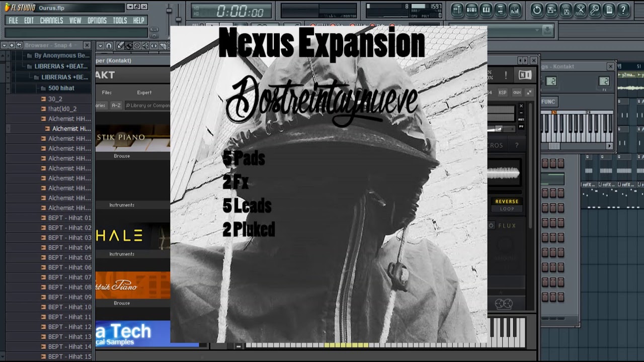Click the render to audio file icon
The width and height of the screenshot is (644, 362).
pos(566,10)
